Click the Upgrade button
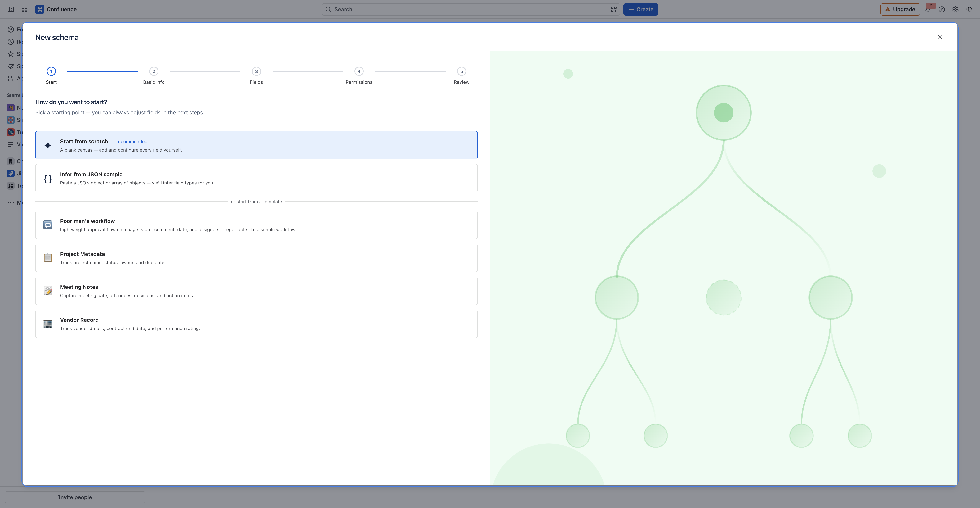Image resolution: width=980 pixels, height=508 pixels. point(900,10)
